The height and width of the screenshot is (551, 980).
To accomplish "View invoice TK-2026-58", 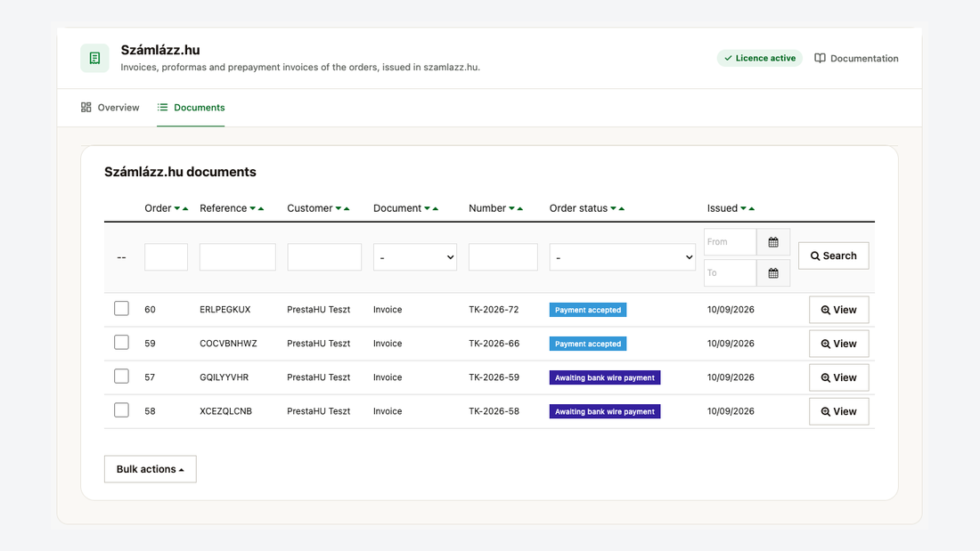I will coord(838,411).
